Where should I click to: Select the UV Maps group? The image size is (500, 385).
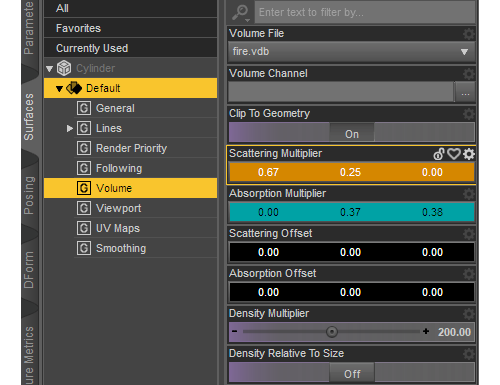point(118,228)
